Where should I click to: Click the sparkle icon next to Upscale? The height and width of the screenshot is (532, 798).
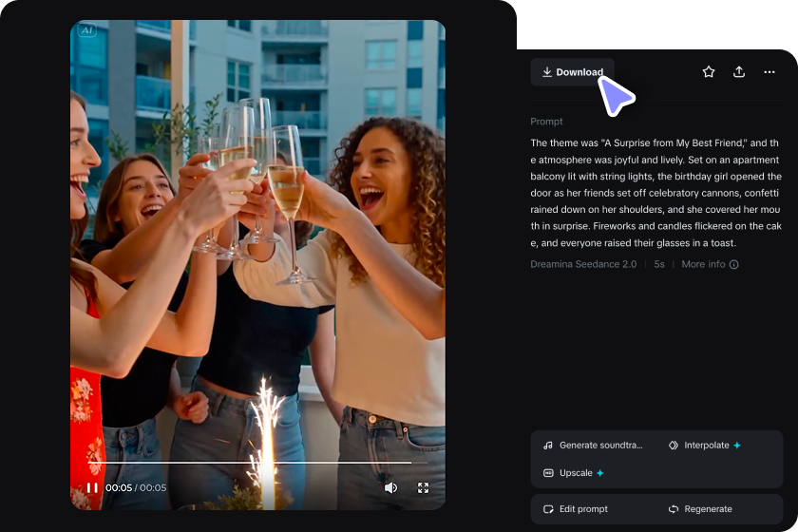(x=600, y=473)
